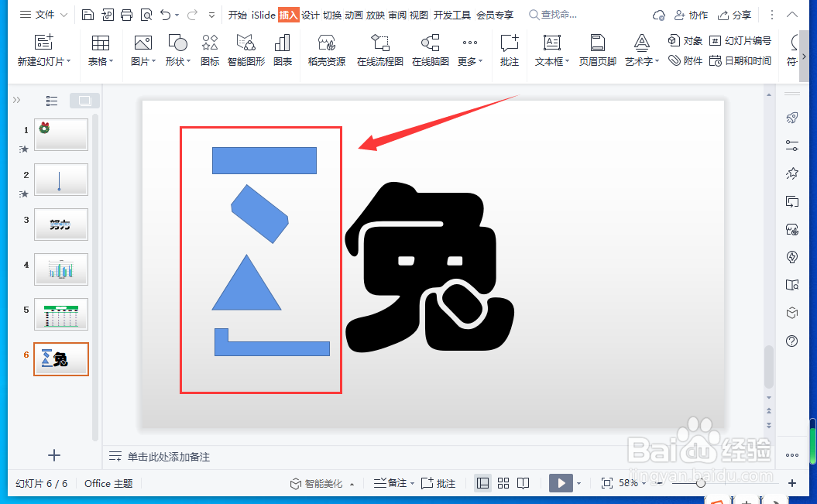Open the iSlide tab
This screenshot has width=817, height=504.
263,15
